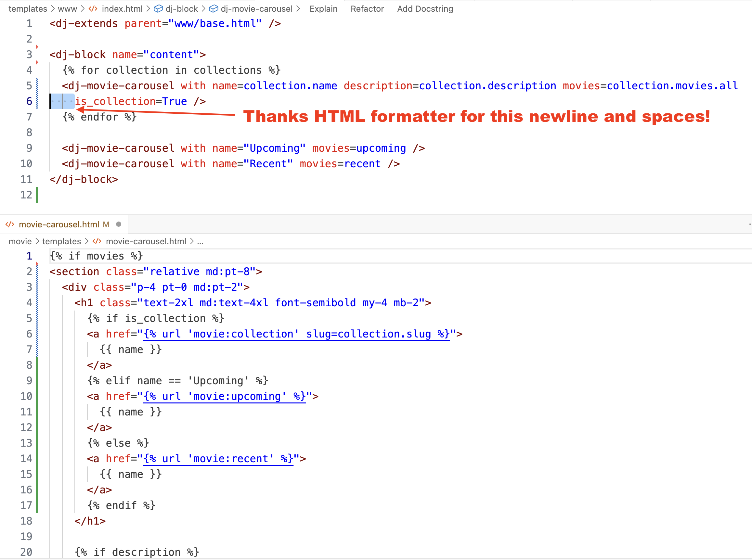
Task: Click the ellipsis breadcrumb in bottom editor
Action: (x=200, y=241)
